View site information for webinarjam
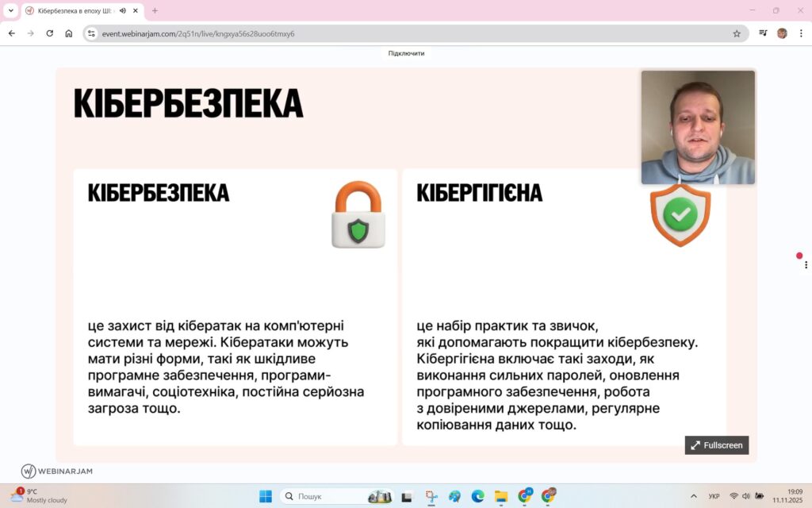This screenshot has height=508, width=812. pyautogui.click(x=92, y=33)
